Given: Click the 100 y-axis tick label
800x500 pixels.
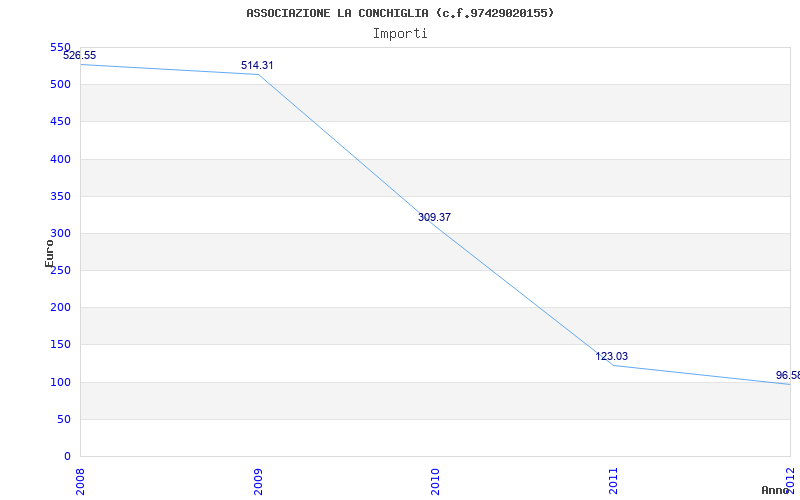Looking at the screenshot, I should coord(60,382).
